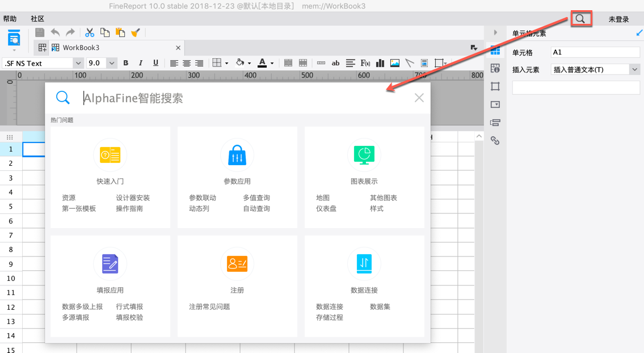Click cell attributes panel icon
The height and width of the screenshot is (353, 644).
point(495,68)
